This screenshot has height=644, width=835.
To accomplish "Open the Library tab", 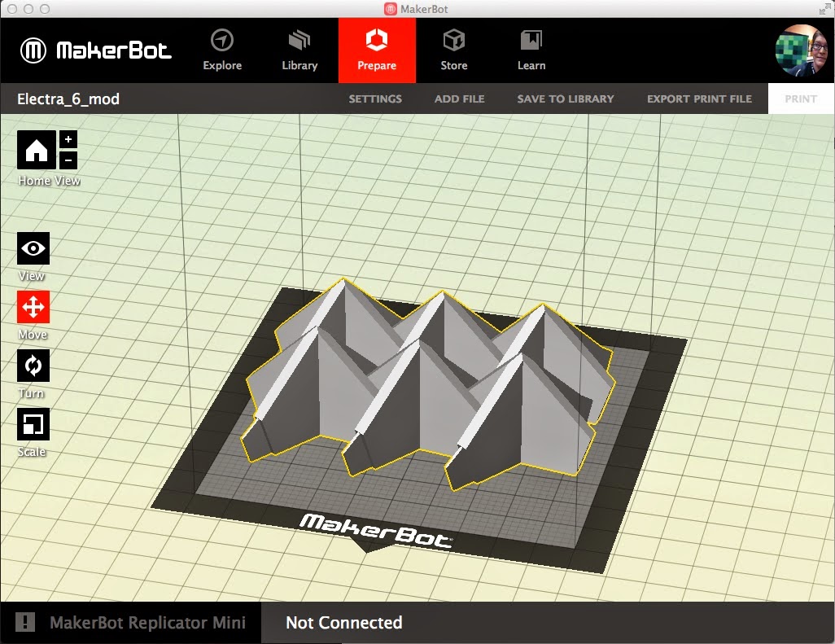I will coord(299,50).
